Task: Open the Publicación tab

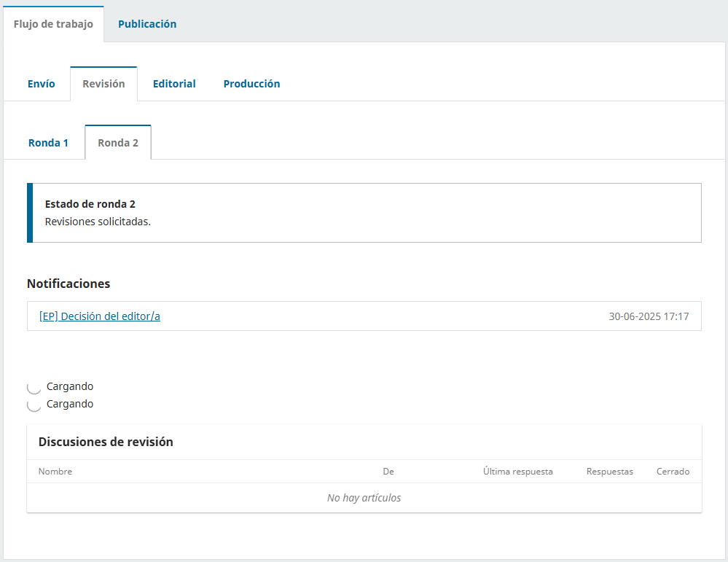Action: (x=147, y=24)
